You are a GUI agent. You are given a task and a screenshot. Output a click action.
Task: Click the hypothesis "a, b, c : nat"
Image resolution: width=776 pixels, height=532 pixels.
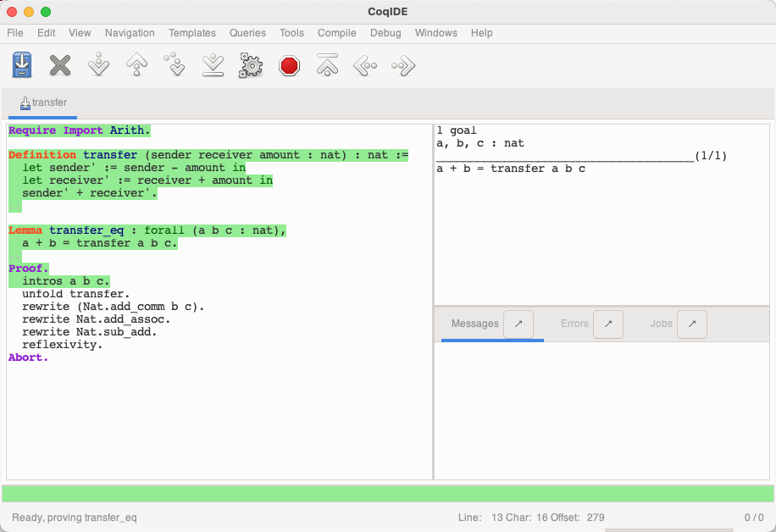click(480, 143)
